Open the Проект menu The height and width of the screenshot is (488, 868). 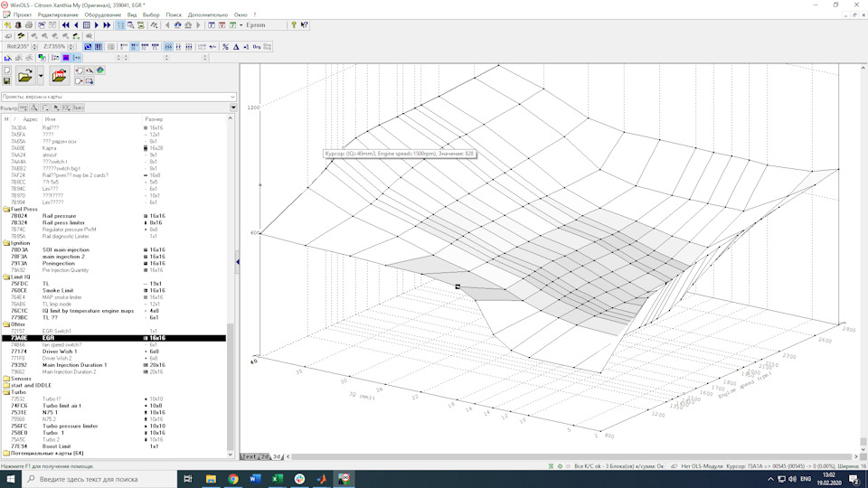22,15
